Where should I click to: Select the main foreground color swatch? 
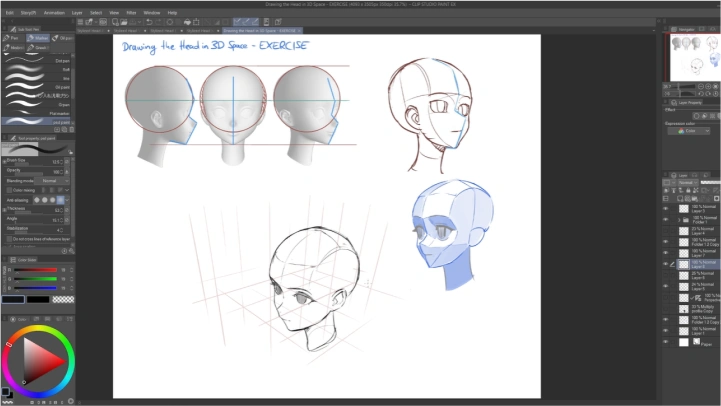[x=13, y=299]
